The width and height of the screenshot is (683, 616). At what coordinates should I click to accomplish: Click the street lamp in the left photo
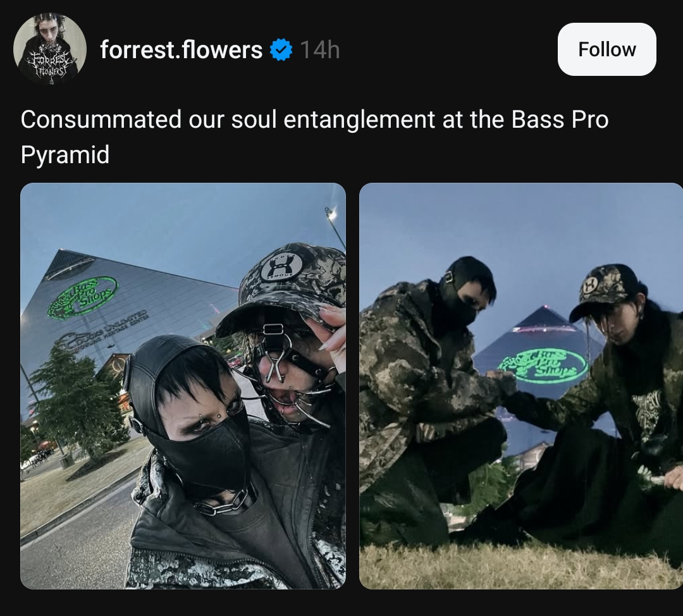[x=334, y=226]
